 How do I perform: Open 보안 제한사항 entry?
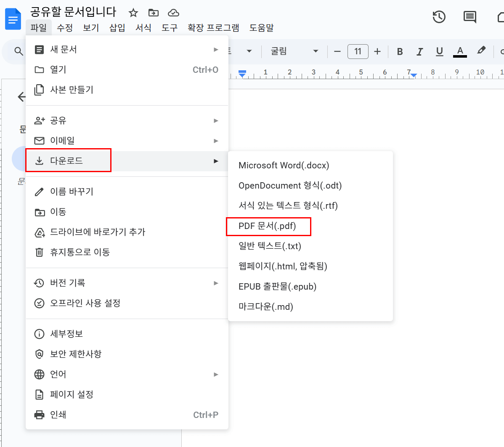tap(127, 354)
